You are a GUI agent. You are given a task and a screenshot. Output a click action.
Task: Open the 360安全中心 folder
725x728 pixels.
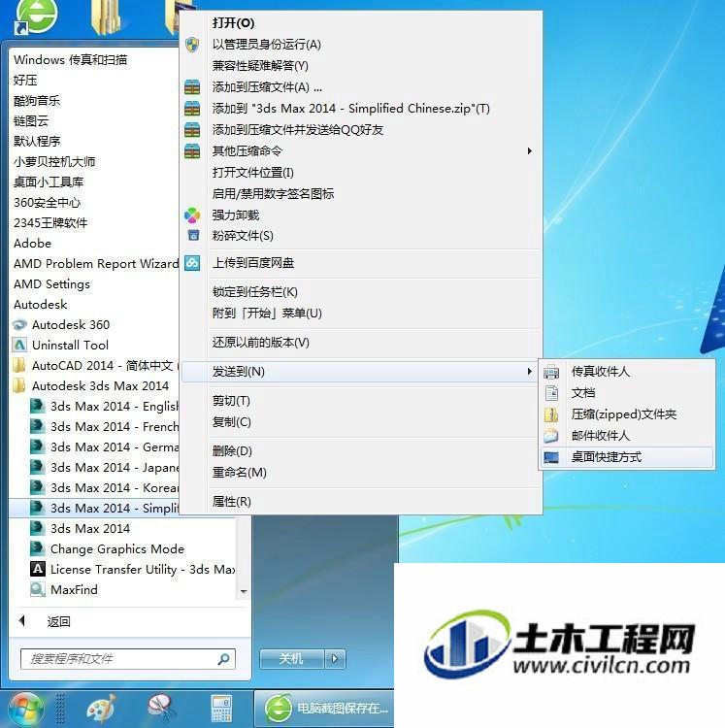(47, 203)
